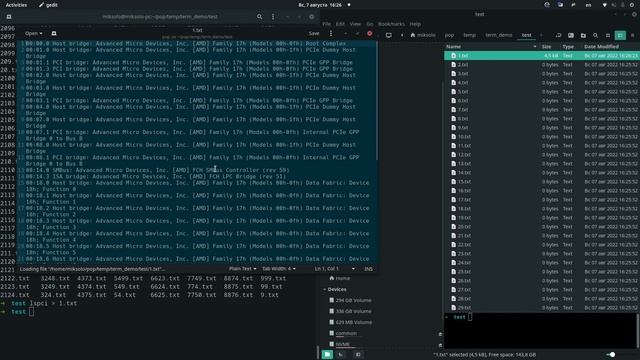The width and height of the screenshot is (640, 360).
Task: Eject the common volume in sidebar
Action: (440, 334)
